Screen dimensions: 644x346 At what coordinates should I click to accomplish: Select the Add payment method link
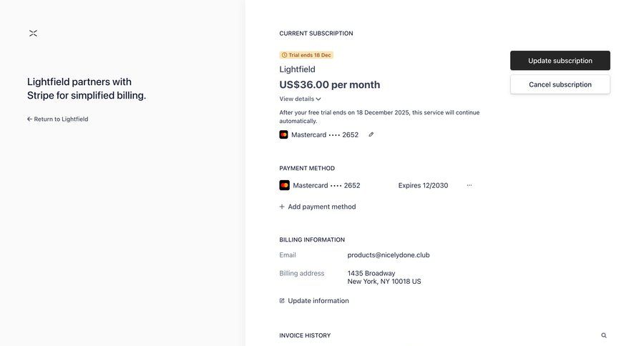[321, 207]
